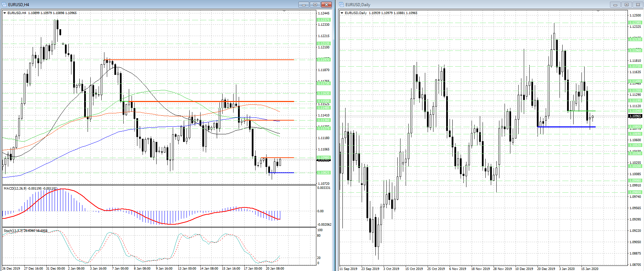Minimize the EURUSD,Daily chart window

pyautogui.click(x=615, y=4)
